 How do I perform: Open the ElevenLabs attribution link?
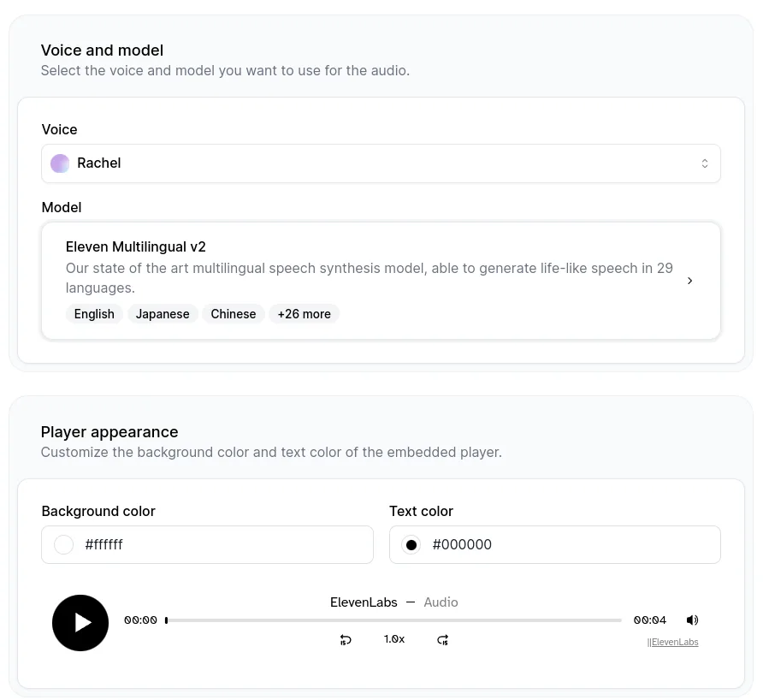[676, 642]
